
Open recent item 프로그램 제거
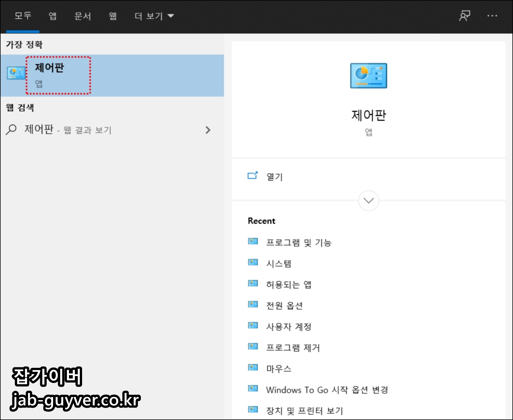(293, 348)
